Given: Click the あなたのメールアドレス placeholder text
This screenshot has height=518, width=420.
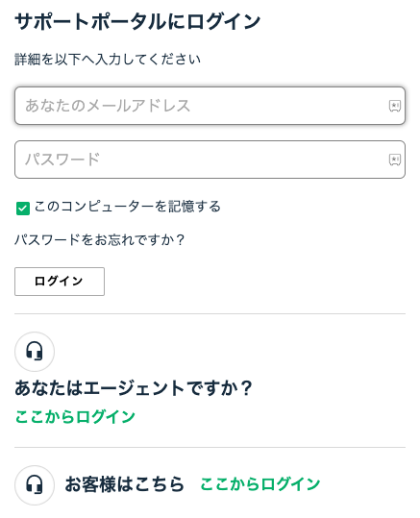Looking at the screenshot, I should (108, 106).
